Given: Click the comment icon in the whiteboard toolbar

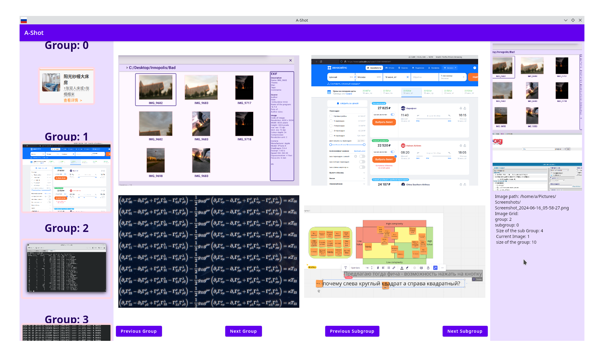Looking at the screenshot, I should 421,268.
